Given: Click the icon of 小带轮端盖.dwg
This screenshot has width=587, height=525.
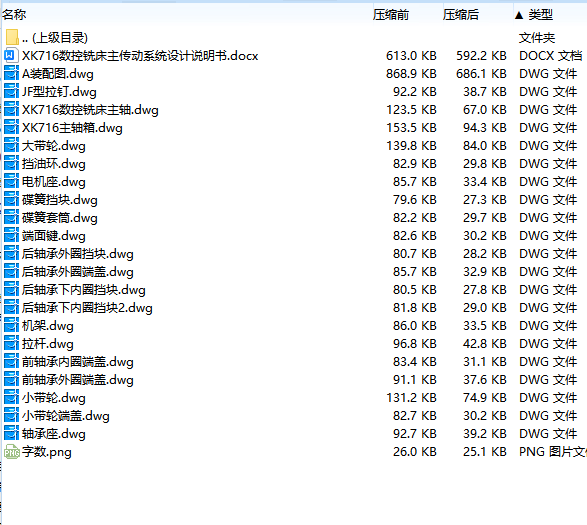Looking at the screenshot, I should pos(11,415).
